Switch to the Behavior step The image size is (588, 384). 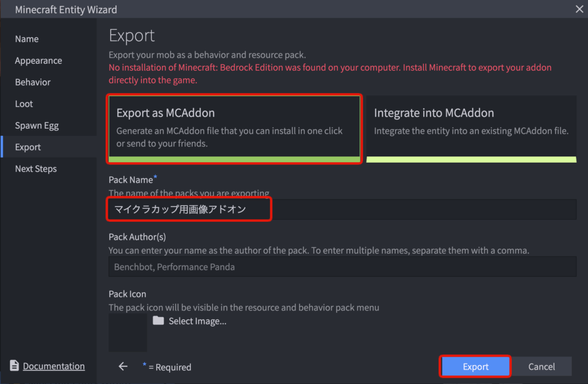click(33, 82)
